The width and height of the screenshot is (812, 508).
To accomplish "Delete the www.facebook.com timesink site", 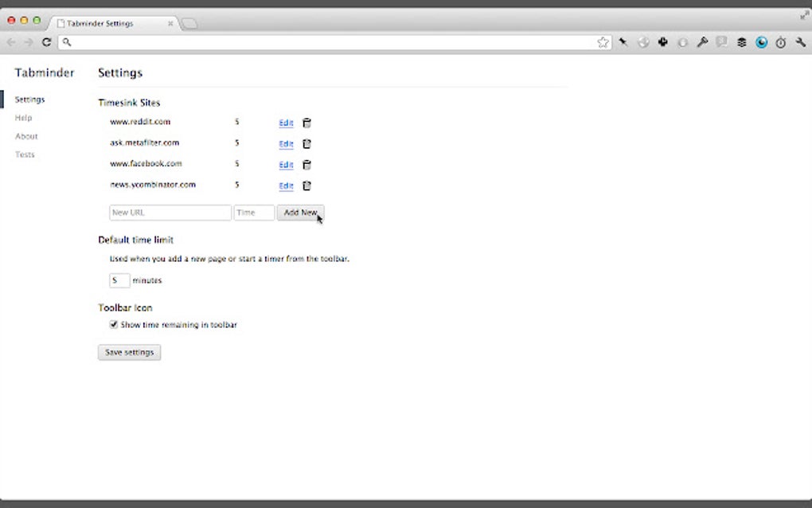I will tap(306, 164).
